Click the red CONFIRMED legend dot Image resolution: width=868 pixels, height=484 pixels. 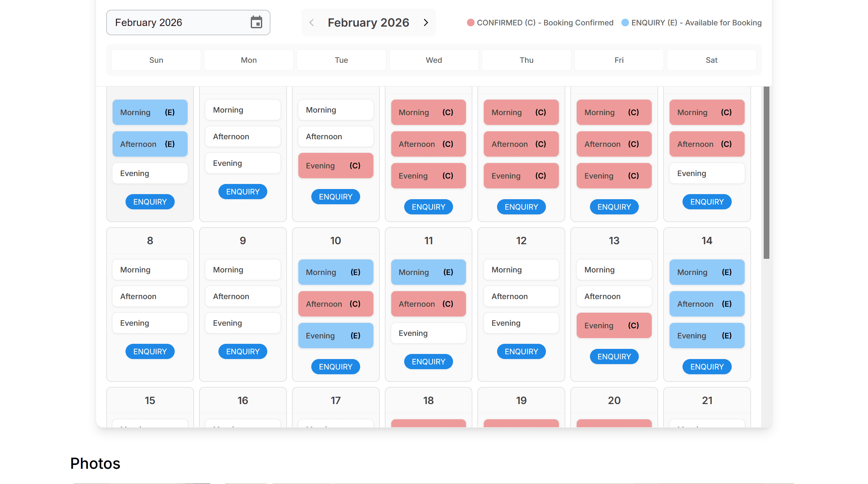(x=470, y=23)
